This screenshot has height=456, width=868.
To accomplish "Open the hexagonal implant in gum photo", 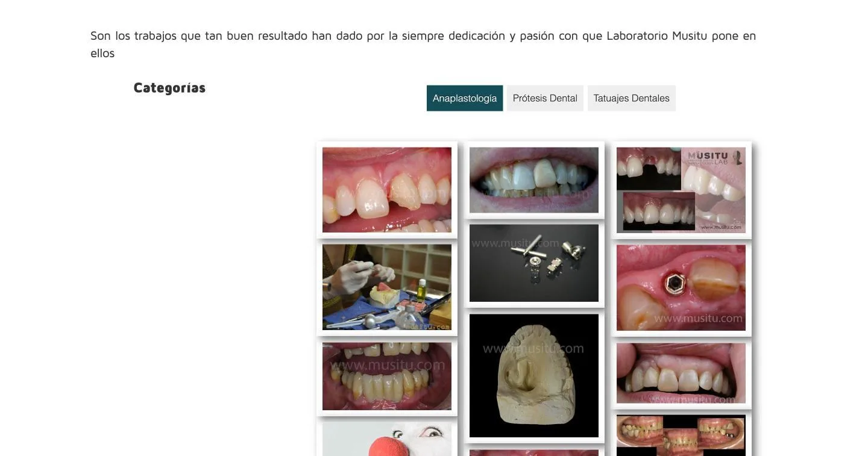I will pyautogui.click(x=681, y=287).
